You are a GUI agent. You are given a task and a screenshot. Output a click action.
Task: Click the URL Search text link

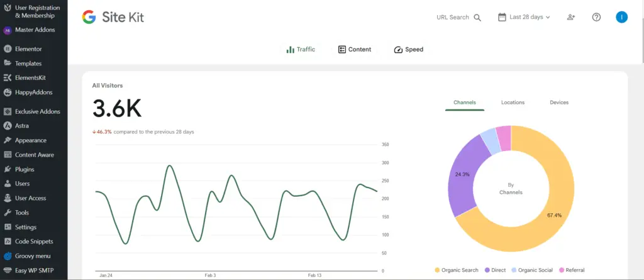click(453, 17)
